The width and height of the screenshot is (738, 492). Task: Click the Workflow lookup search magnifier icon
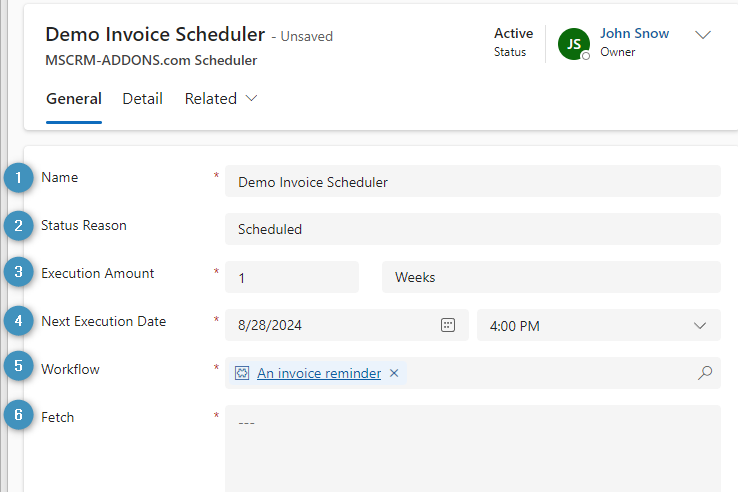click(705, 373)
